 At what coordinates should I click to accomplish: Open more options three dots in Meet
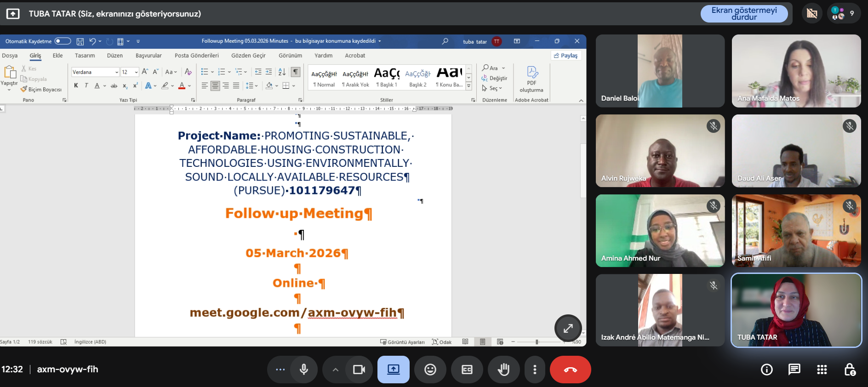[x=535, y=370]
